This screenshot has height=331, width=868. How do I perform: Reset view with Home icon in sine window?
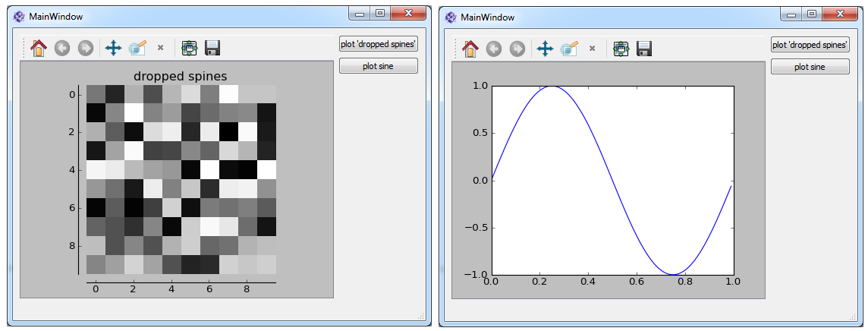[470, 49]
